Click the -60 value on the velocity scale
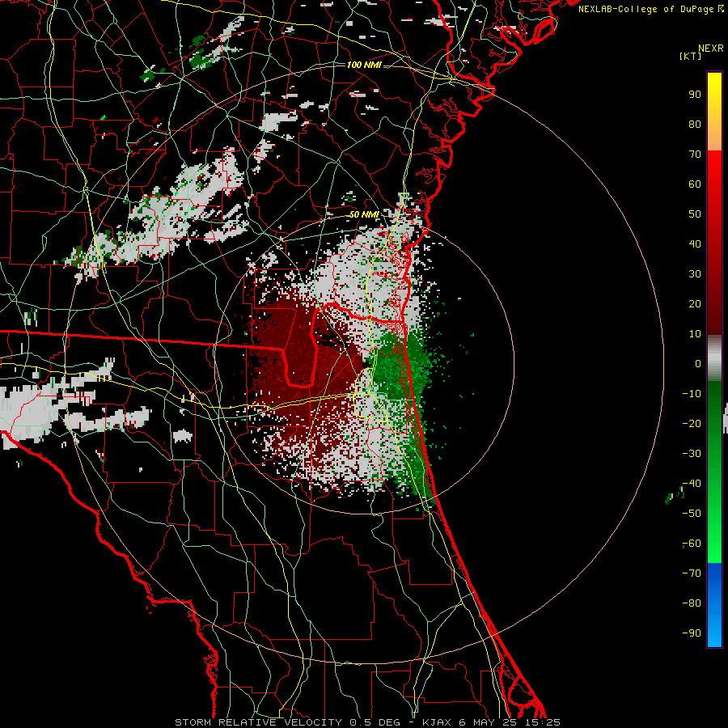 (692, 544)
